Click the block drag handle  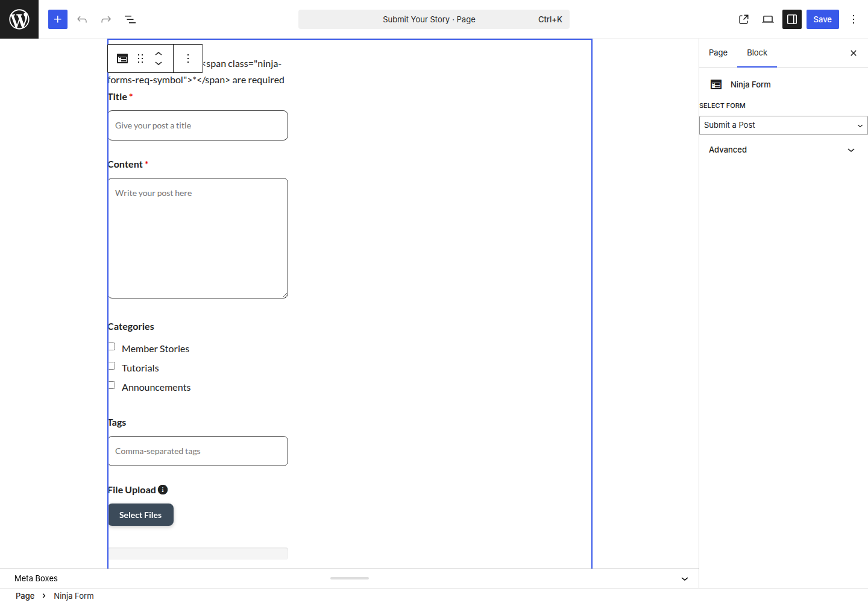pos(140,58)
